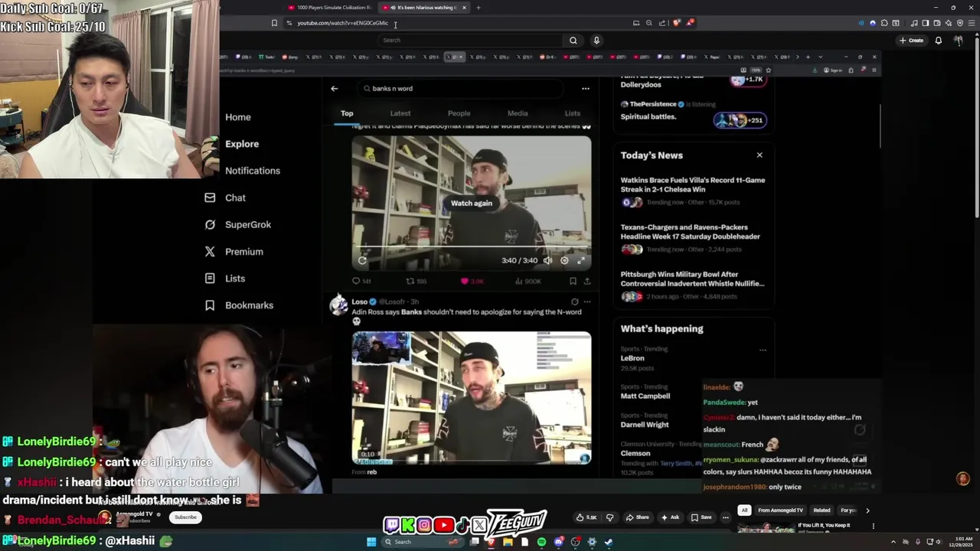980x551 pixels.
Task: Subscribe to the Asmongold TV channel
Action: (x=185, y=517)
